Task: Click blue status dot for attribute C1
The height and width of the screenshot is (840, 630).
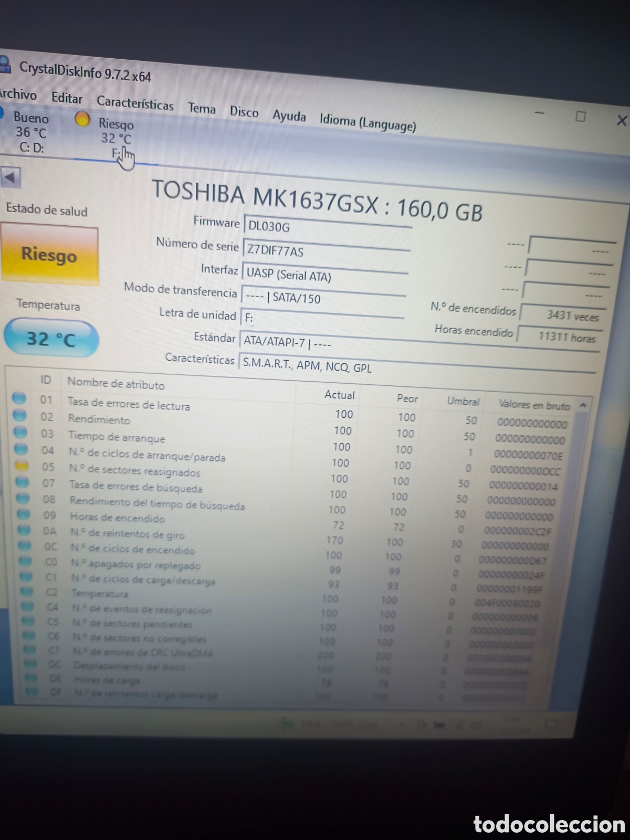Action: click(26, 576)
